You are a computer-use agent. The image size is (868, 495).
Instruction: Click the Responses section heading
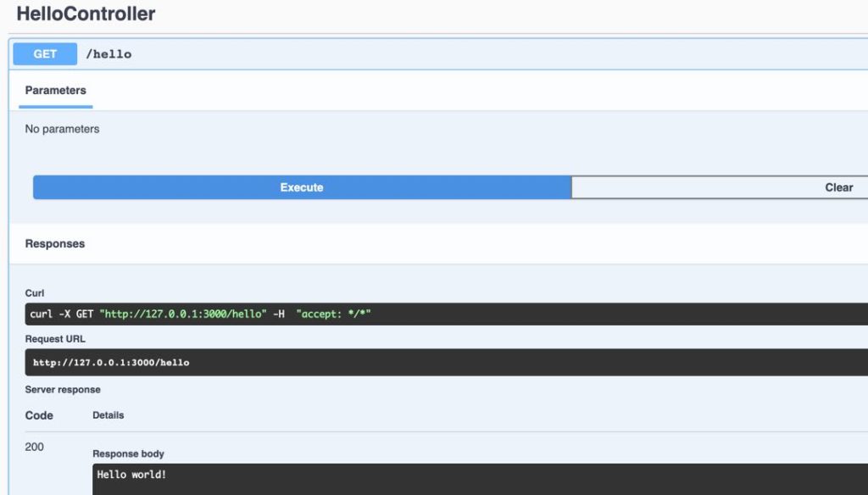[x=55, y=243]
